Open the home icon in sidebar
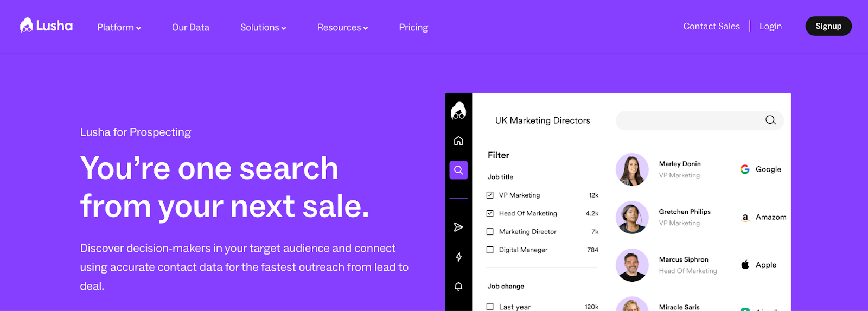Screen dimensions: 868x311 point(458,141)
